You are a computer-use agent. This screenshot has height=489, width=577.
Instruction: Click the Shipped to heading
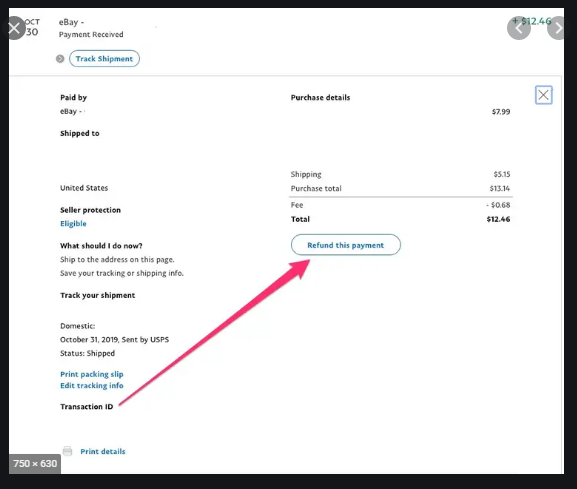pyautogui.click(x=79, y=133)
